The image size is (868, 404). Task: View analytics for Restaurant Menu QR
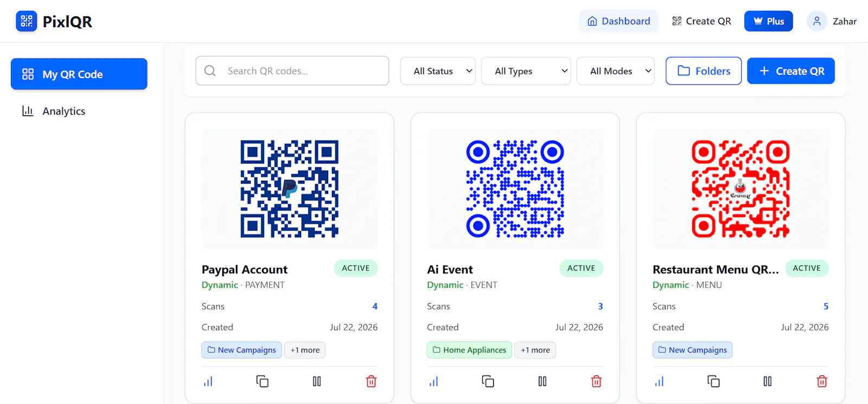[x=659, y=381]
